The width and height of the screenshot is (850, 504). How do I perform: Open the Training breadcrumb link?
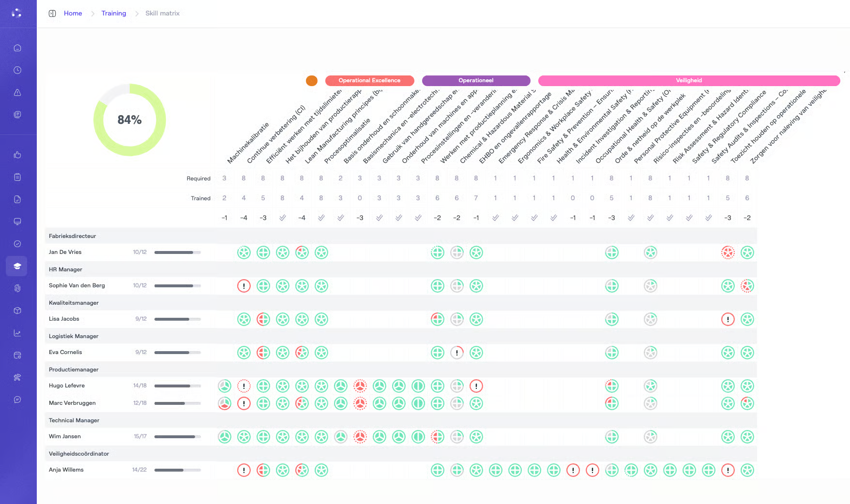click(114, 14)
